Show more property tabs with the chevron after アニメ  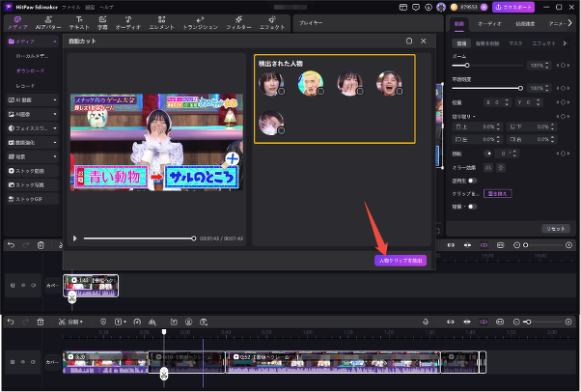coord(569,23)
